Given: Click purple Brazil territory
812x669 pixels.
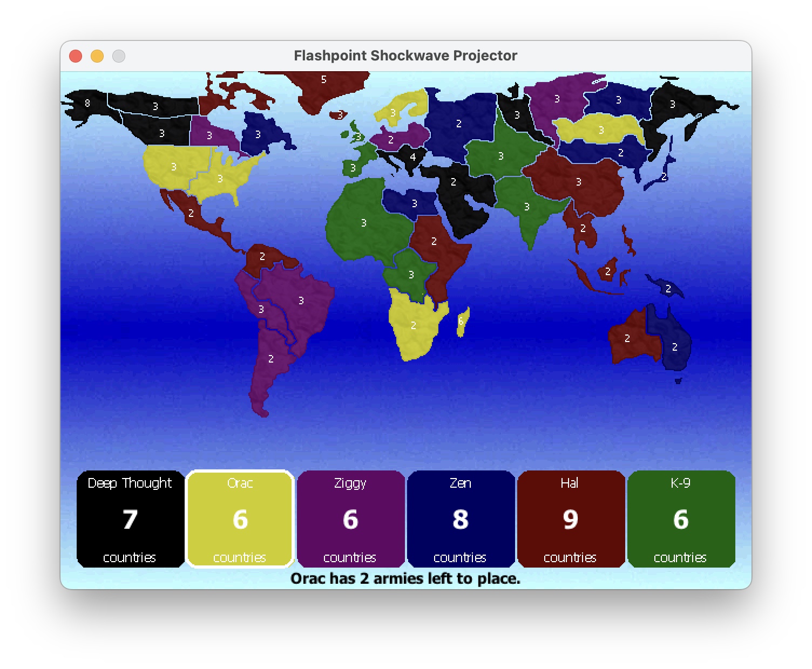Looking at the screenshot, I should click(x=301, y=301).
